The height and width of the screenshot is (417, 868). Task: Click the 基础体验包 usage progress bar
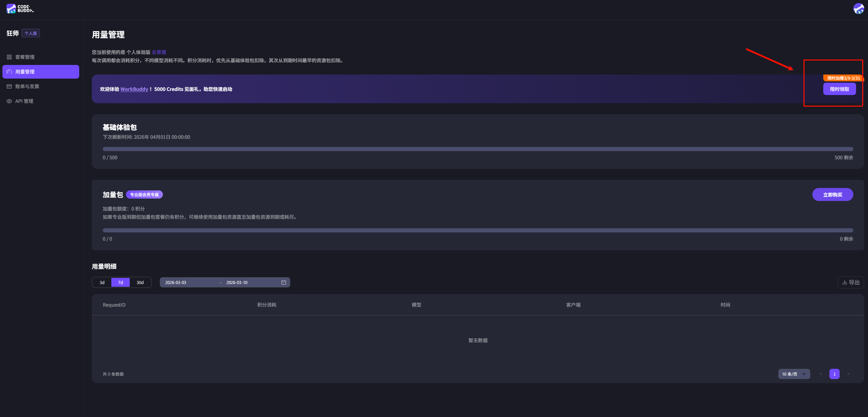tap(478, 149)
